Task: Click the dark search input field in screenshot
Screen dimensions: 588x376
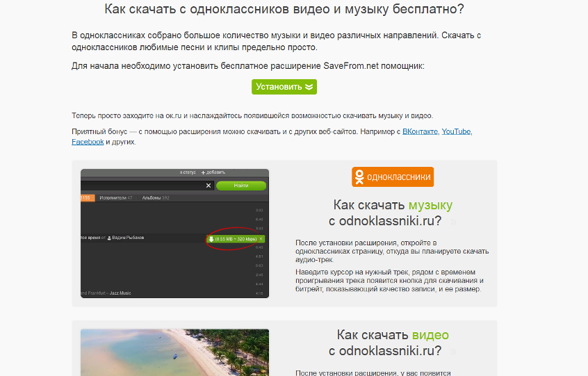Action: (147, 186)
